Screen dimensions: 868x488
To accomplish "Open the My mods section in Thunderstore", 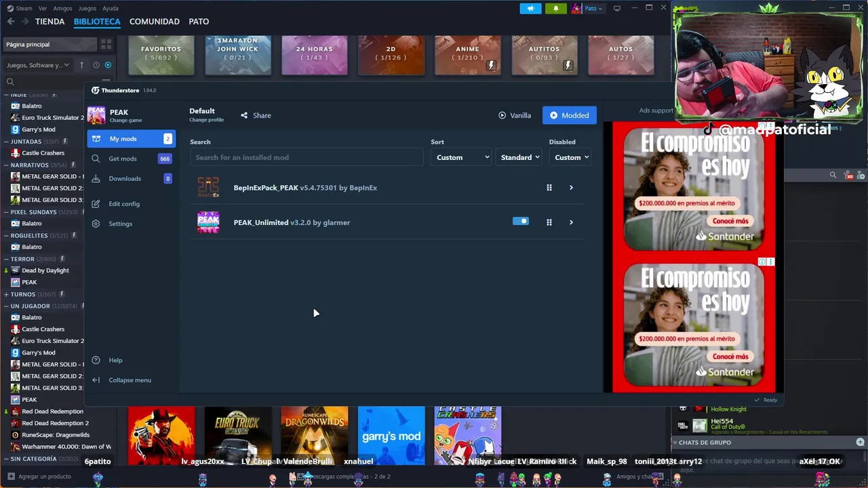I will click(x=131, y=139).
